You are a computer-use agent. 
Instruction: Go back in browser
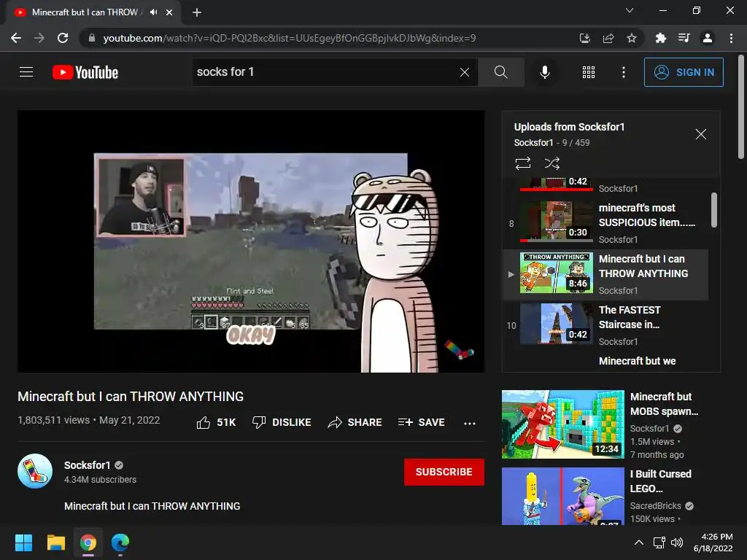16,38
